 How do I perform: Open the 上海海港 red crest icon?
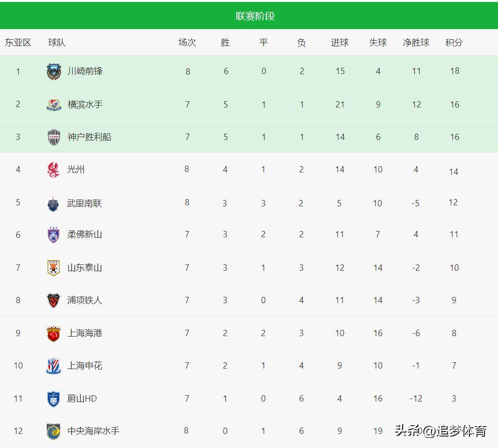coord(53,333)
